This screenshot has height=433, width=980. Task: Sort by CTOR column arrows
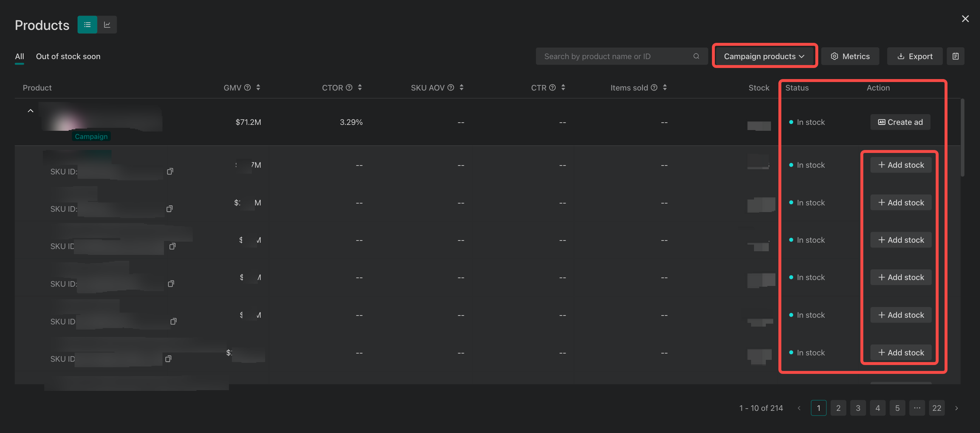coord(360,88)
